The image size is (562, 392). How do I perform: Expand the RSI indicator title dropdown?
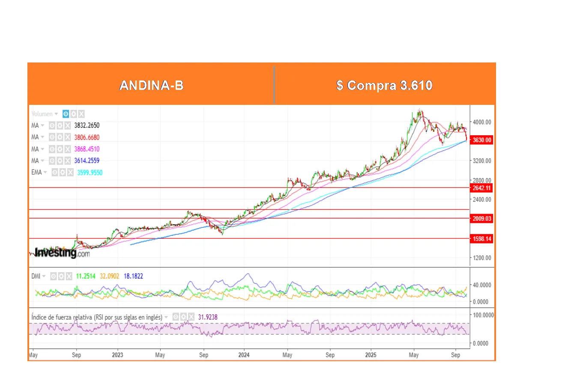coord(167,318)
